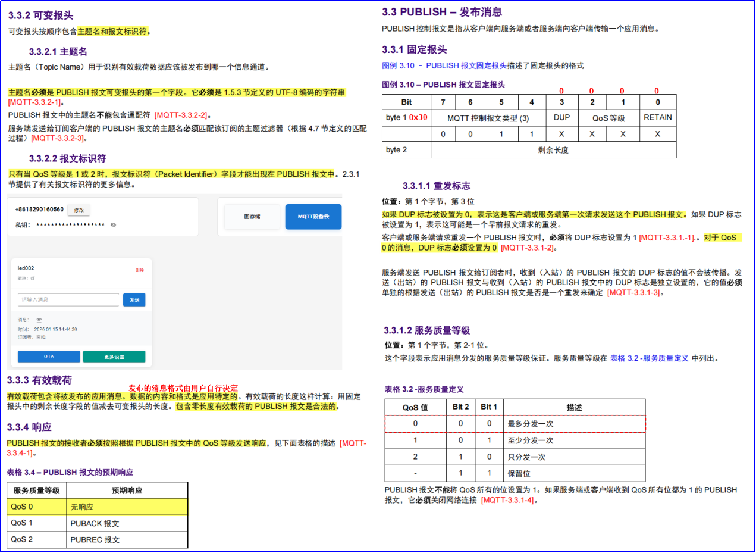Click the QoS 值 column header
The image size is (756, 553).
click(x=415, y=407)
